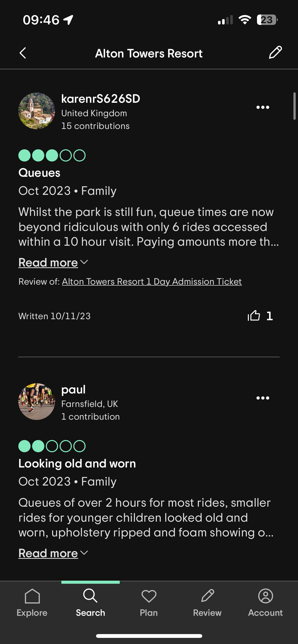This screenshot has height=644, width=298.
Task: Tap the back arrow in the header
Action: point(23,53)
